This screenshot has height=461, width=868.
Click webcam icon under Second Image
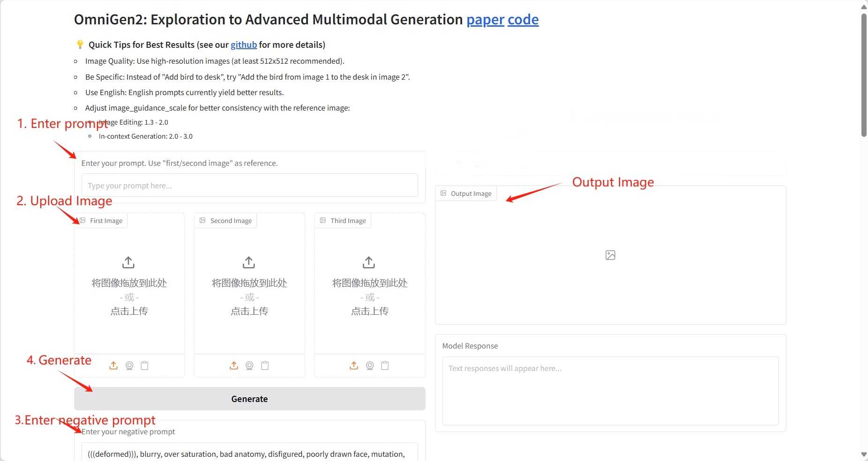249,365
